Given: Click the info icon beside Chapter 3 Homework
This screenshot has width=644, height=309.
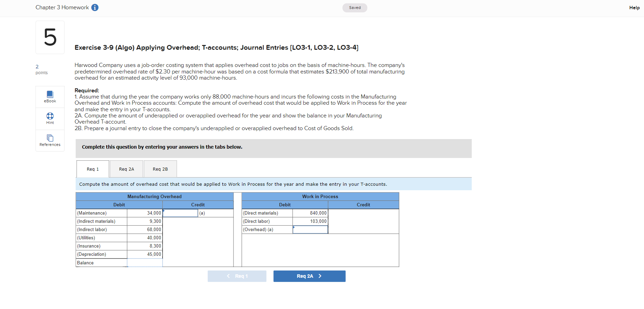Looking at the screenshot, I should click(x=95, y=7).
